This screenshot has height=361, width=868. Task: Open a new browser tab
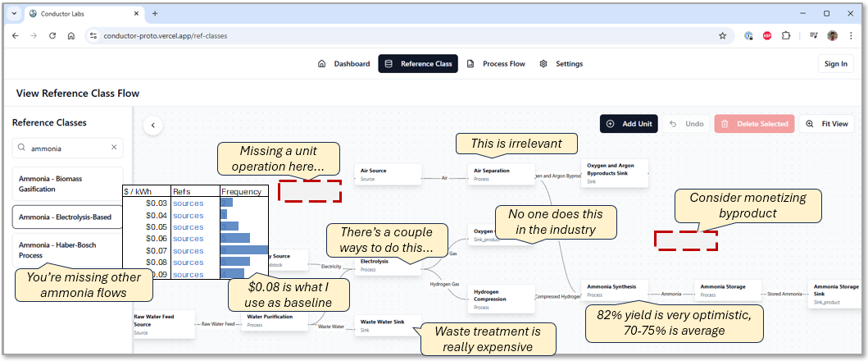(x=155, y=13)
